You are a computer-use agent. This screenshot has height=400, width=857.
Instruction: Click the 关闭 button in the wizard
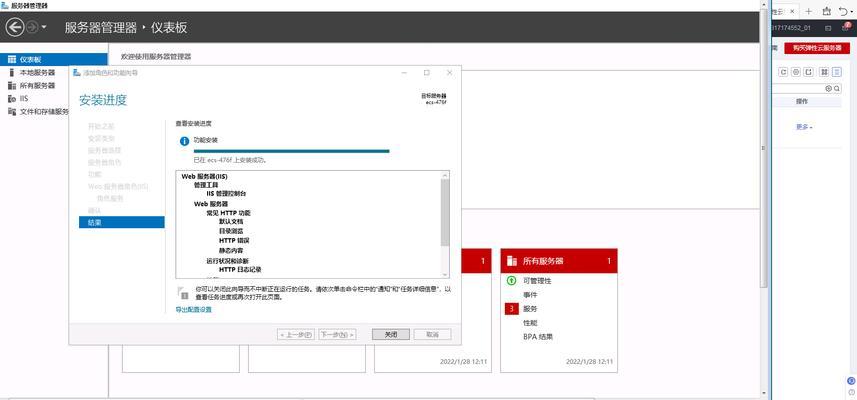point(390,334)
